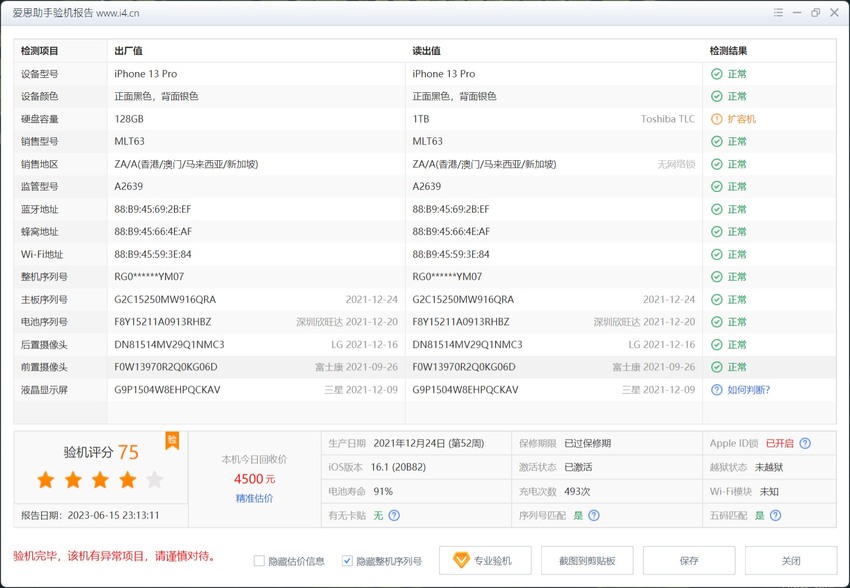Viewport: 850px width, 588px height.
Task: Click the shield icon on 专业验机 button
Action: [x=461, y=560]
